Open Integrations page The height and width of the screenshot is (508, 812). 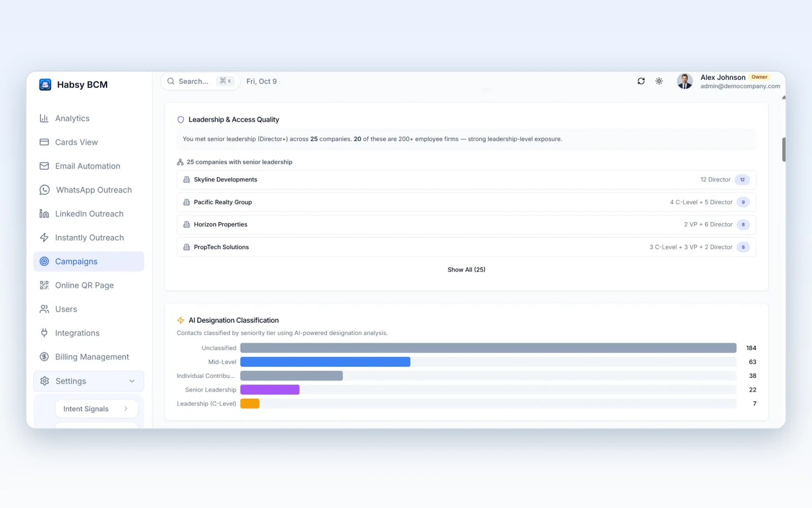click(x=89, y=333)
